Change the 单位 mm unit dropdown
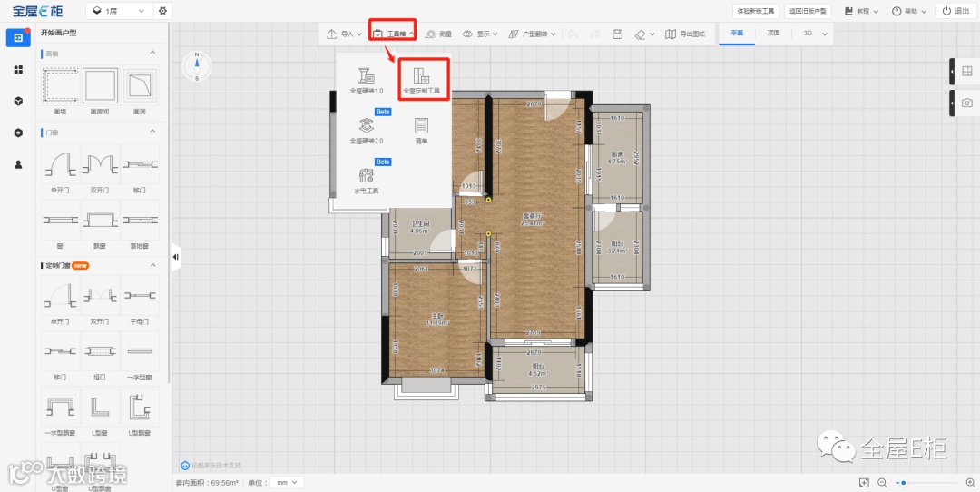This screenshot has width=980, height=492. pyautogui.click(x=289, y=483)
